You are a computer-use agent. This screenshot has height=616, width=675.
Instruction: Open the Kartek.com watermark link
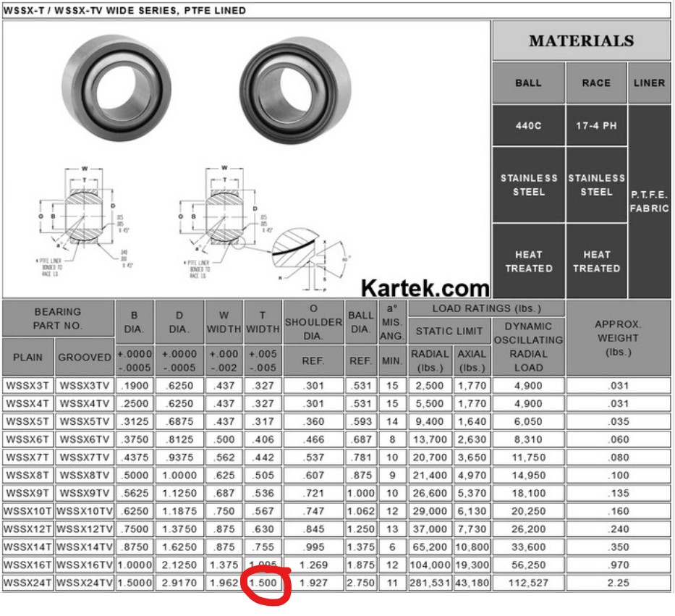pyautogui.click(x=425, y=288)
